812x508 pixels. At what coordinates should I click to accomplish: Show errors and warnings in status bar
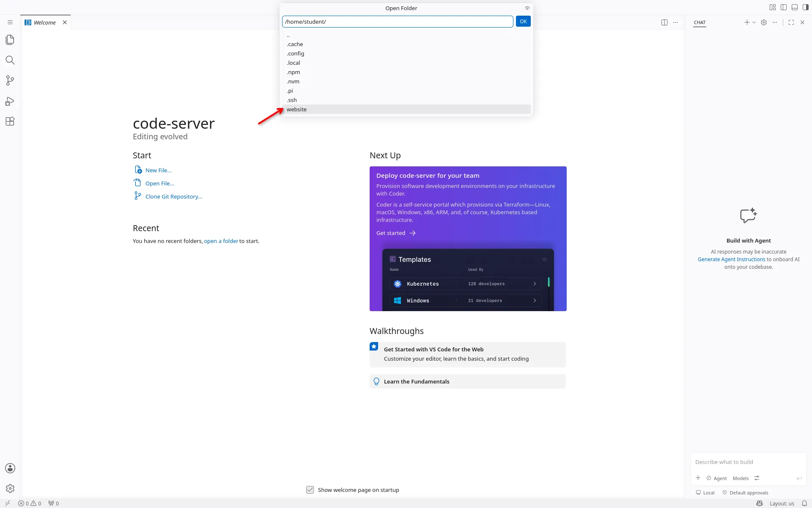pos(30,503)
